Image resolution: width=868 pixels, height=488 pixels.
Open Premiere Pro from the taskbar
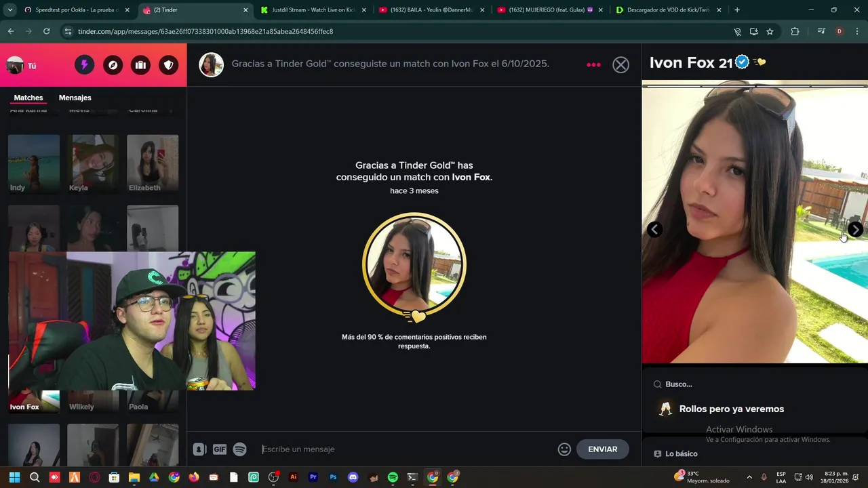[x=313, y=477]
